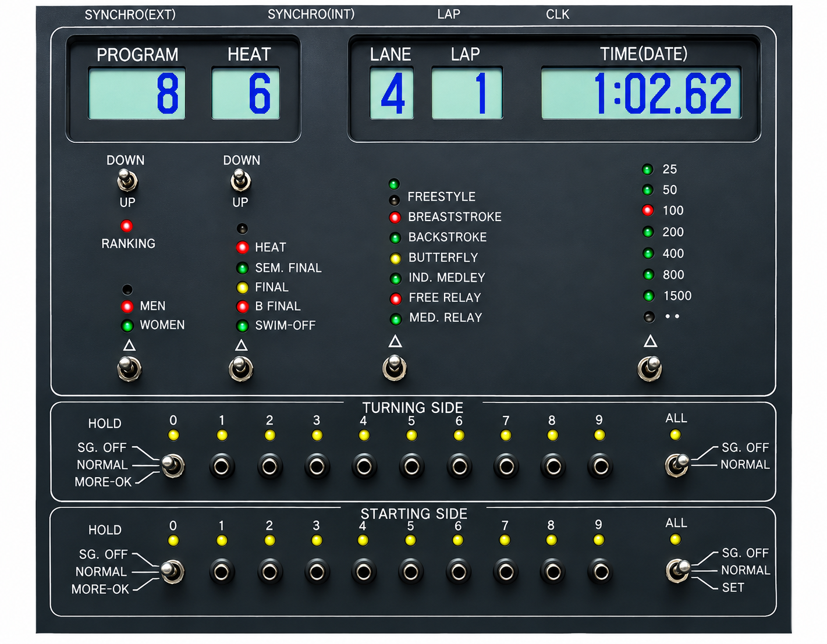The width and height of the screenshot is (827, 644).
Task: Select SYNCHRO(EXT) label at top
Action: pos(130,15)
